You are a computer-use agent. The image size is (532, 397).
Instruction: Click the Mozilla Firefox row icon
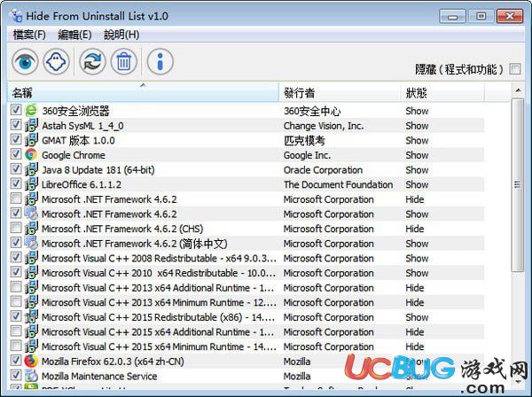31,361
